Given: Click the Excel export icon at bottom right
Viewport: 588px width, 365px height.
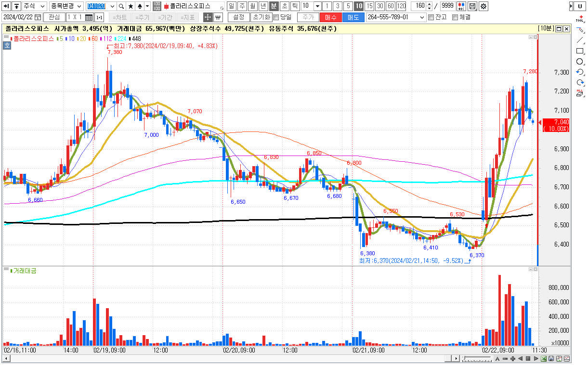Looking at the screenshot, I should [544, 359].
